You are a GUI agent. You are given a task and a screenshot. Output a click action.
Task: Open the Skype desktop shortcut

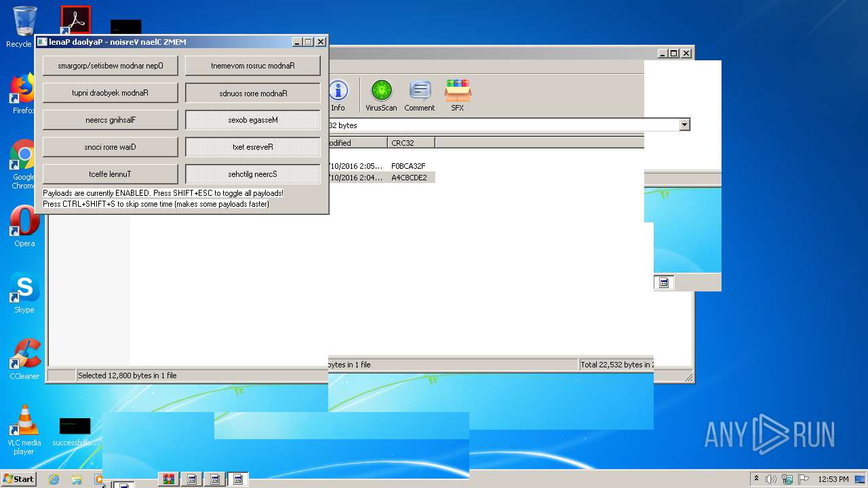pyautogui.click(x=24, y=293)
